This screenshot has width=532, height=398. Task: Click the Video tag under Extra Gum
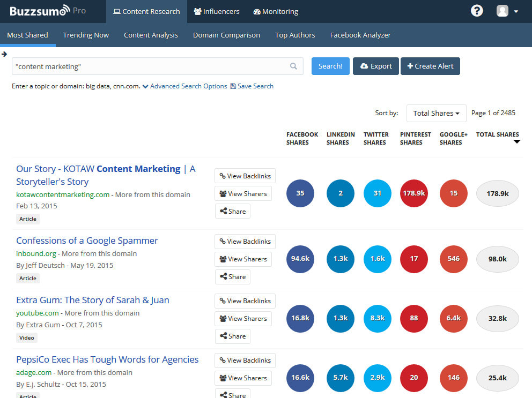point(27,337)
